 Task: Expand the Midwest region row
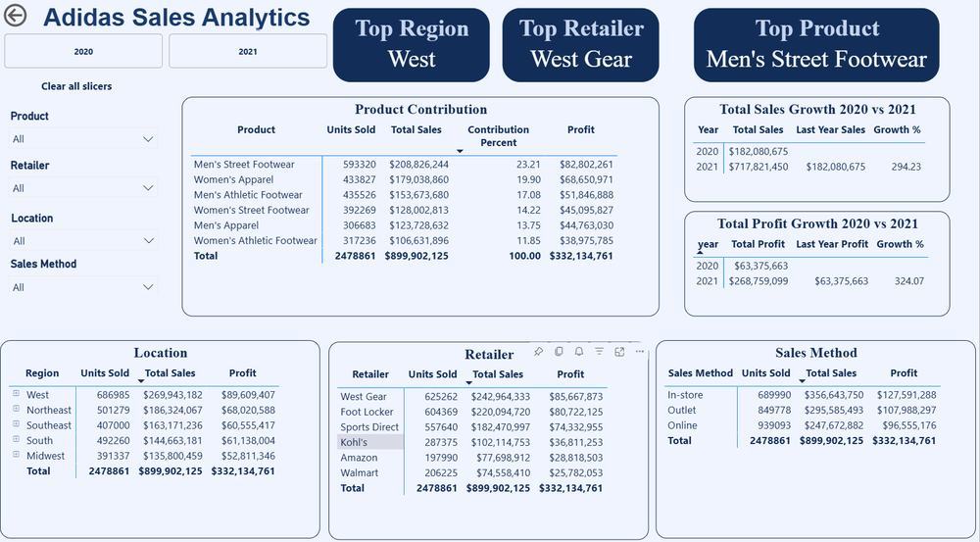click(x=17, y=455)
